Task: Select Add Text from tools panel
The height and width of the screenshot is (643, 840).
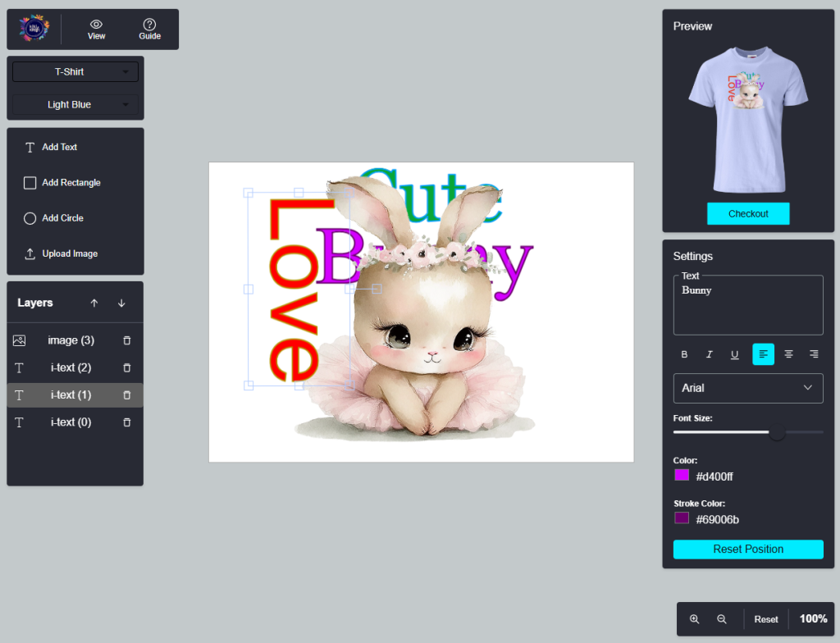Action: (60, 148)
